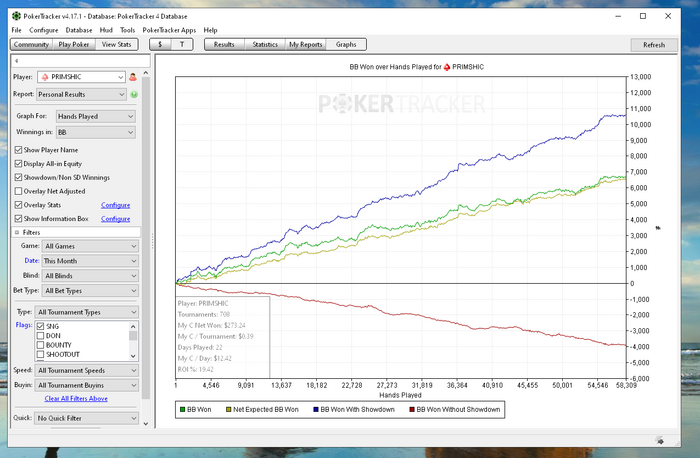Check the DON flag
Image resolution: width=700 pixels, height=458 pixels.
40,336
